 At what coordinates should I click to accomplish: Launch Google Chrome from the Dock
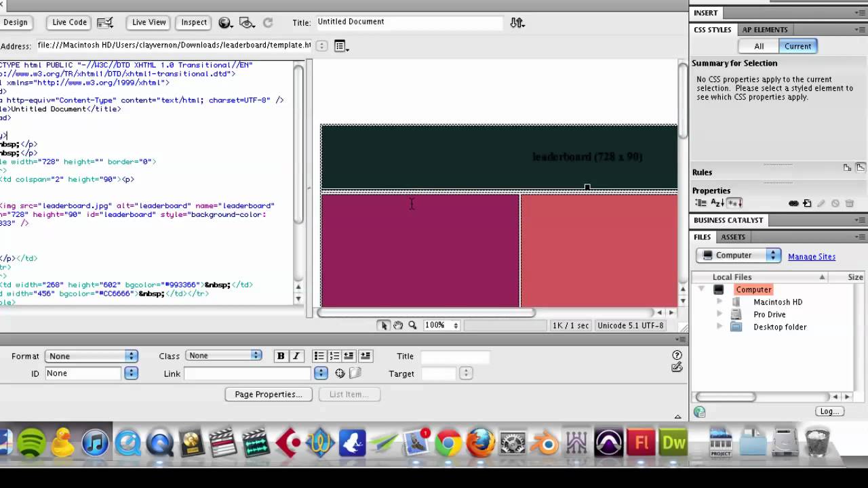(x=448, y=444)
